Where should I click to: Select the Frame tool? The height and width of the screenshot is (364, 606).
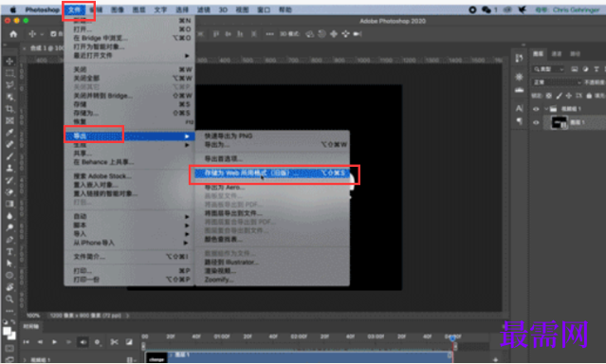click(10, 121)
